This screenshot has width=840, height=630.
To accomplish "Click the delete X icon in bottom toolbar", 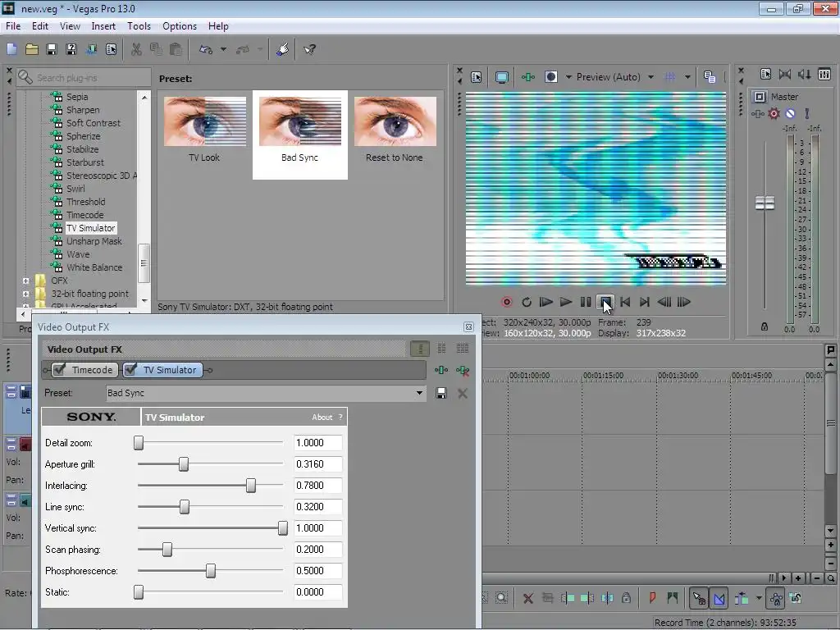I will [527, 598].
